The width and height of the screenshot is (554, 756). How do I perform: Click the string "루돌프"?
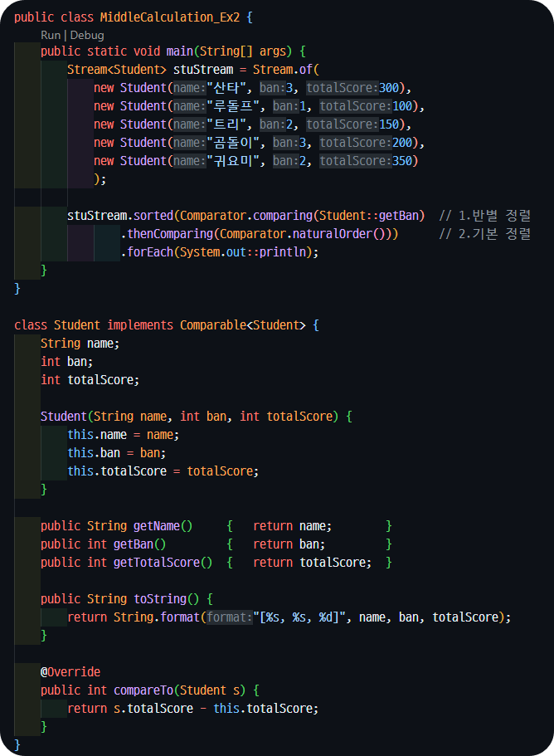pos(233,106)
